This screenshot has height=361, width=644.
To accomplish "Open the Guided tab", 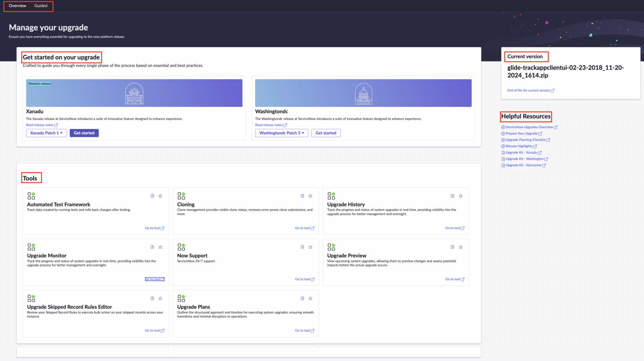I will tap(41, 6).
